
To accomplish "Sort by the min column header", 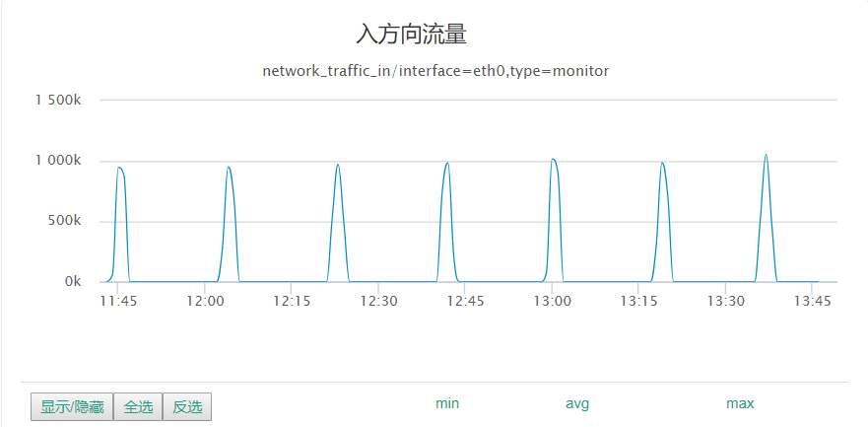I will [447, 403].
